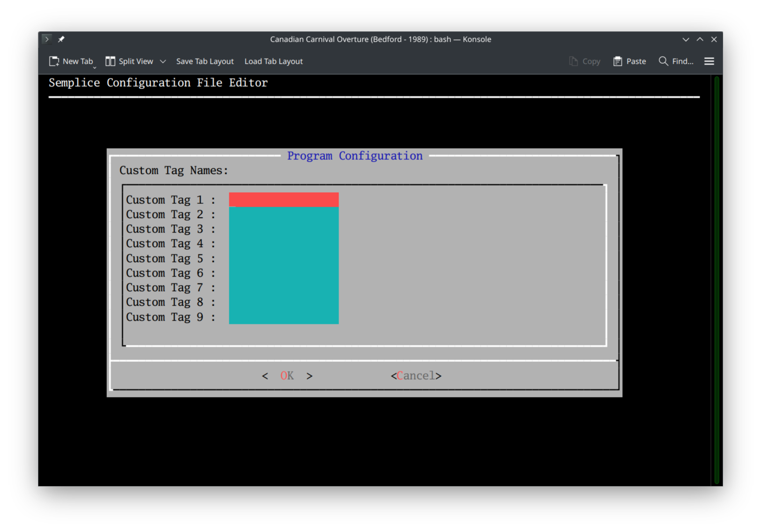The image size is (762, 532).
Task: Expand the Split View dropdown chevron
Action: (x=163, y=61)
